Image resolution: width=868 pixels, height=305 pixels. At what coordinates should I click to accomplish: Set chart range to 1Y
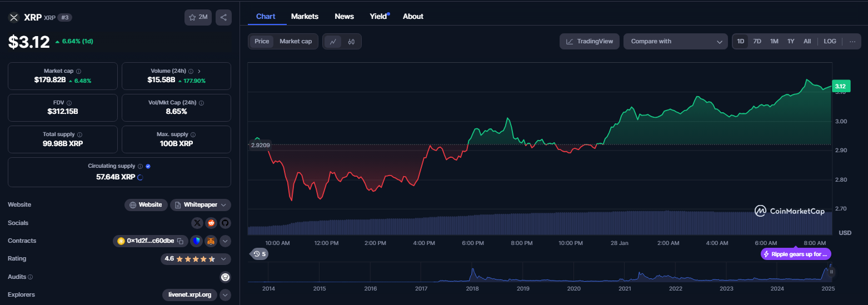(791, 41)
